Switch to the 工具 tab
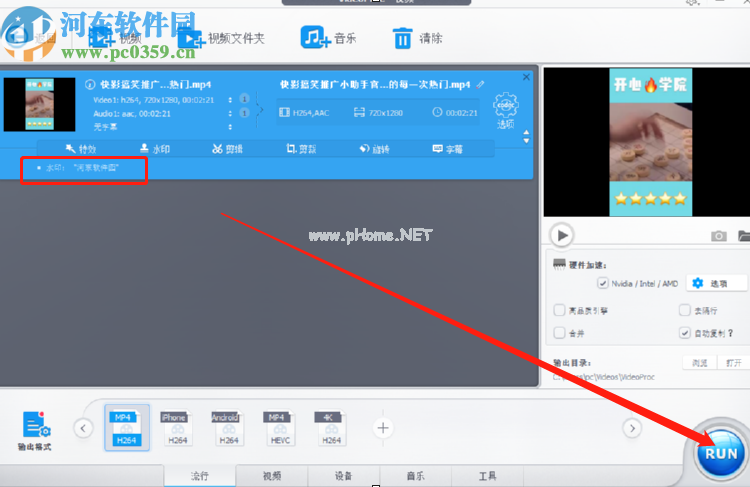Viewport: 750px width, 487px height. [x=487, y=476]
